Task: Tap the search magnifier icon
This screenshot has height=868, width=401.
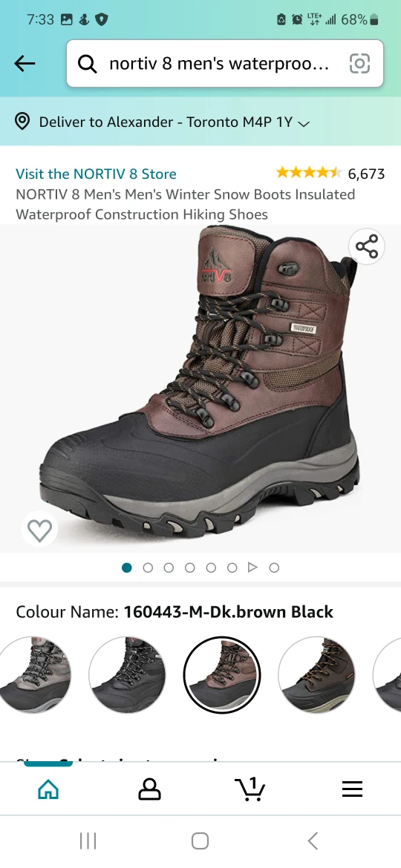Action: click(x=88, y=65)
